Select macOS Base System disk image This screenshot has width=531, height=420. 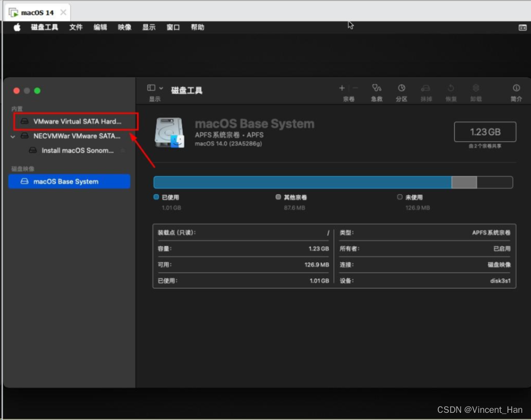(x=69, y=181)
